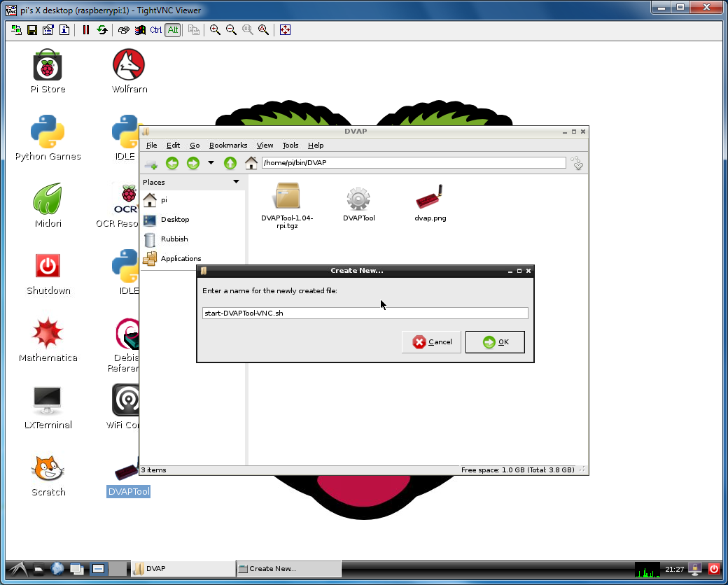Open the Help menu in file manager
This screenshot has width=728, height=585.
click(x=316, y=146)
